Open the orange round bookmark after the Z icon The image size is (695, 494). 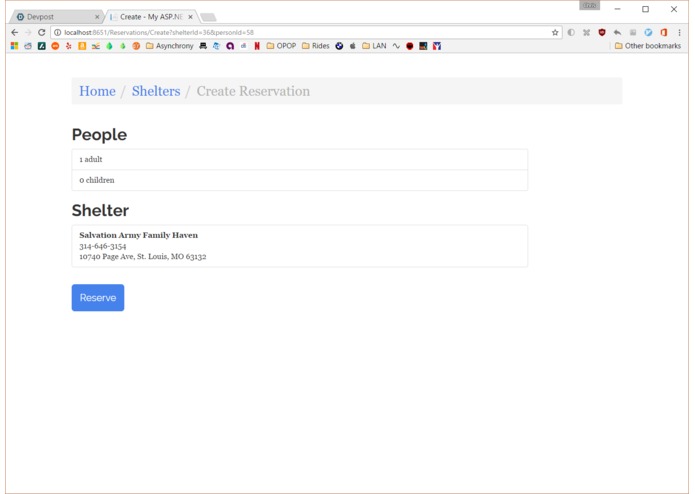coord(55,46)
